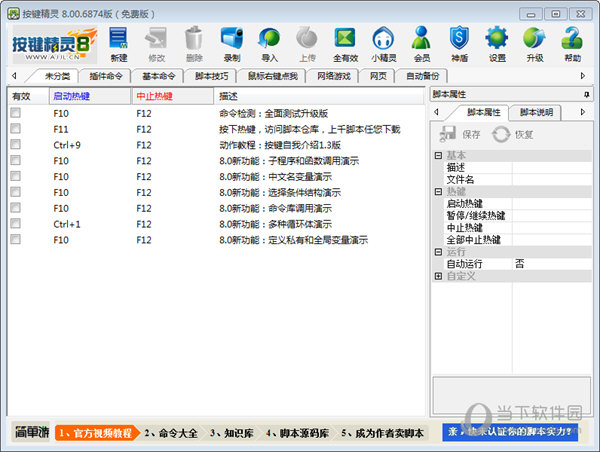This screenshot has width=600, height=452.
Task: Open 4、脚本源码库 link
Action: pyautogui.click(x=297, y=433)
